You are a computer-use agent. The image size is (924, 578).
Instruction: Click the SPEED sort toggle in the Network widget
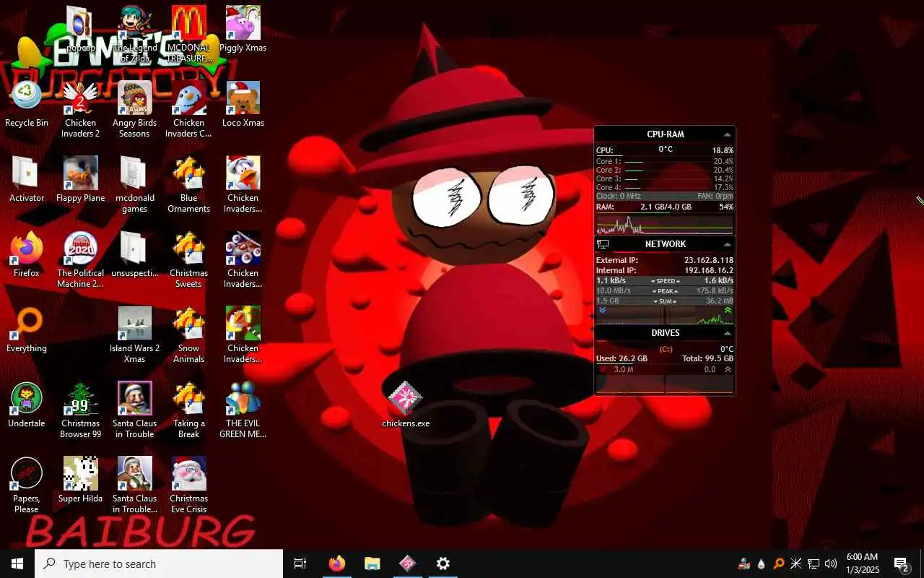point(666,281)
